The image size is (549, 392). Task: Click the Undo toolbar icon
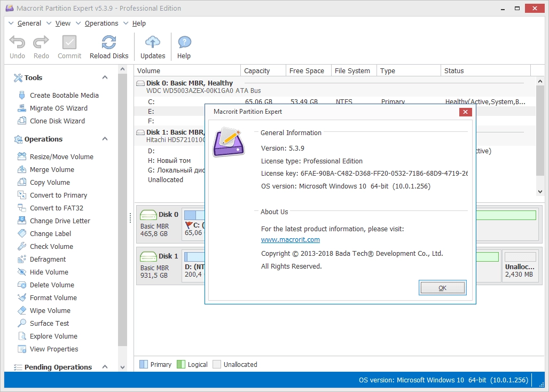coord(17,42)
